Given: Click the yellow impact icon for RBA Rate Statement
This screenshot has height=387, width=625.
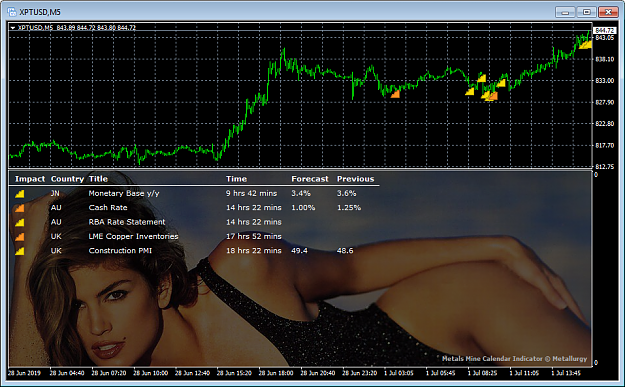Looking at the screenshot, I should (x=20, y=222).
